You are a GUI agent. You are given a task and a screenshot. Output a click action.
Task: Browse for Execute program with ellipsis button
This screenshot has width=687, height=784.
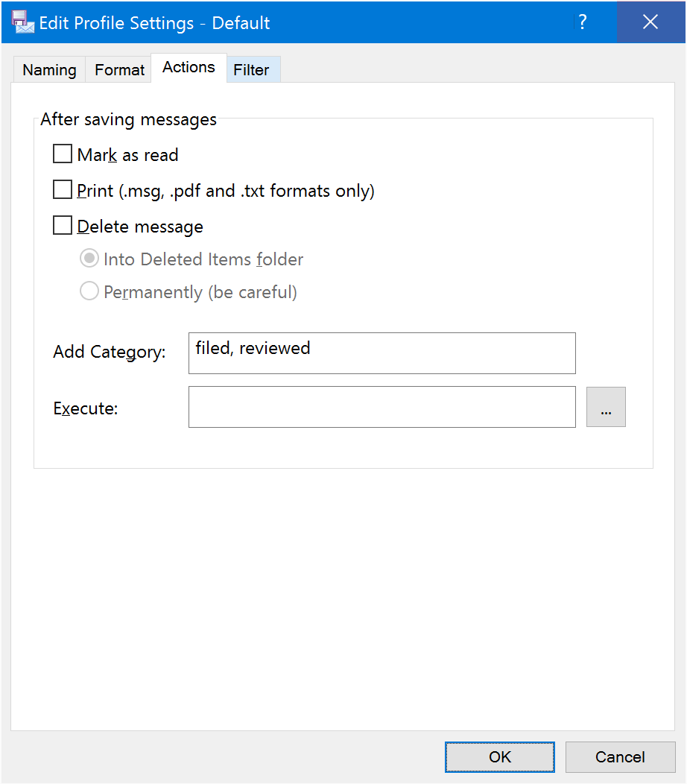tap(606, 407)
